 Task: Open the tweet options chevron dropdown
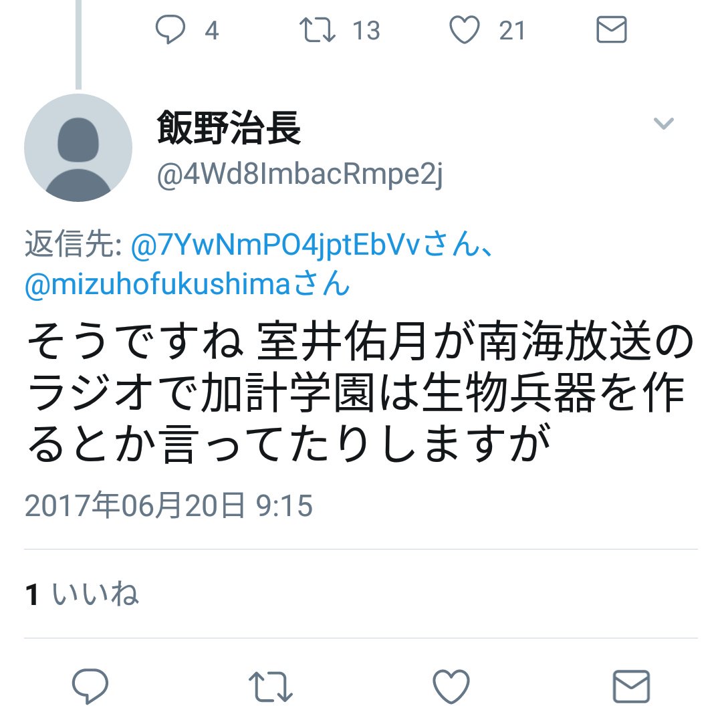coord(663,123)
